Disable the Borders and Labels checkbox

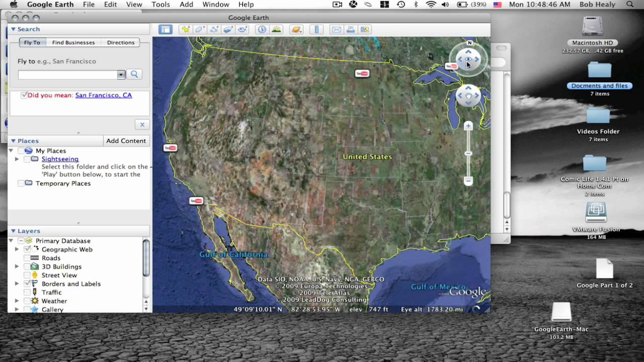click(x=27, y=284)
